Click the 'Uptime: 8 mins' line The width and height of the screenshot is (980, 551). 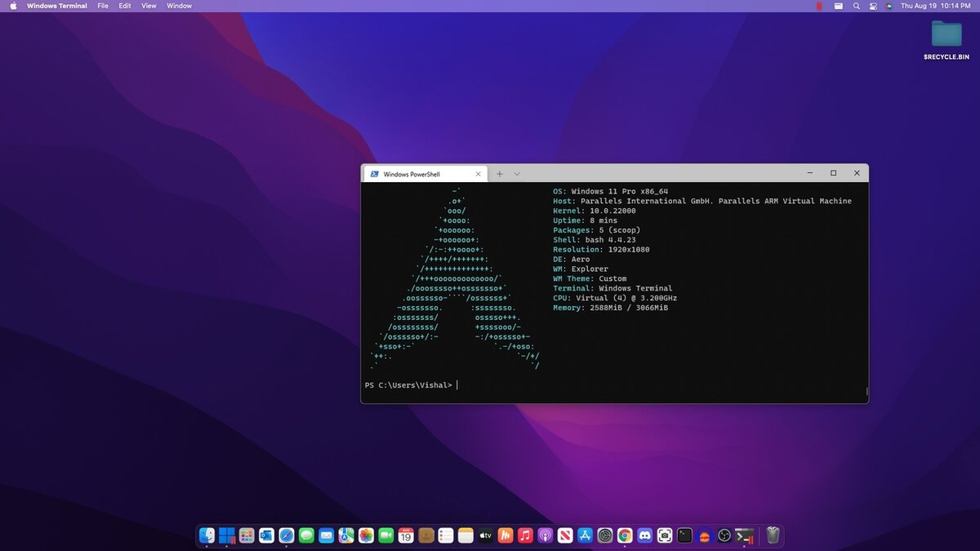(585, 220)
